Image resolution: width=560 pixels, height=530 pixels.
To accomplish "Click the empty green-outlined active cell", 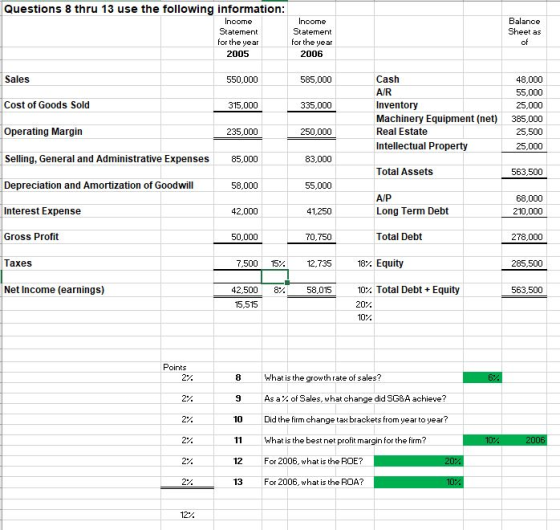I will 275,277.
